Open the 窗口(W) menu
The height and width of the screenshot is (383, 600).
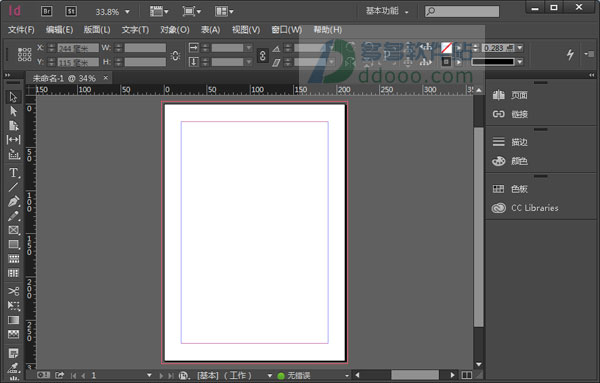tap(287, 30)
